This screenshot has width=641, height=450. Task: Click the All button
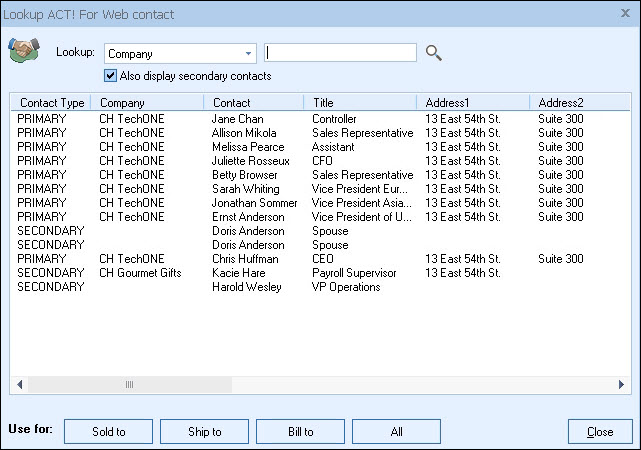(396, 432)
